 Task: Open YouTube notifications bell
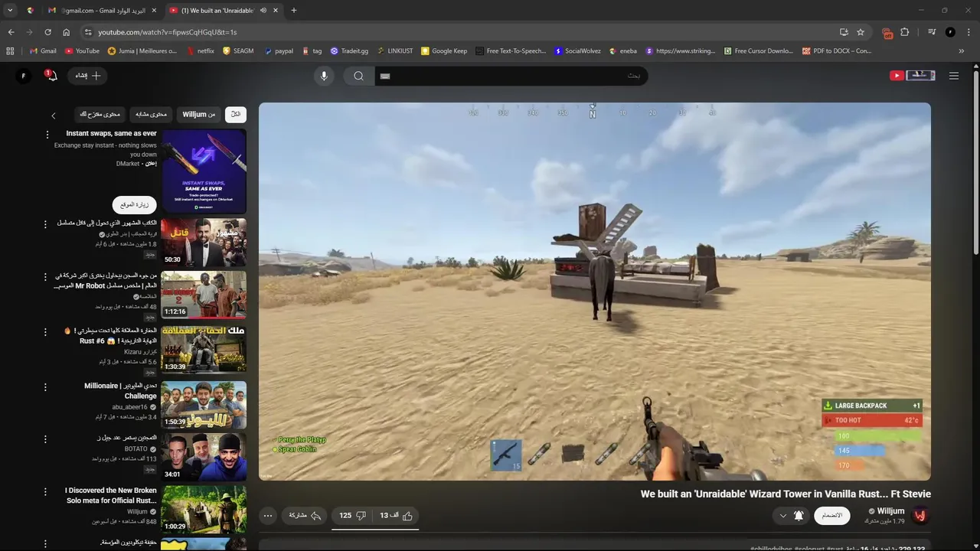click(x=51, y=76)
